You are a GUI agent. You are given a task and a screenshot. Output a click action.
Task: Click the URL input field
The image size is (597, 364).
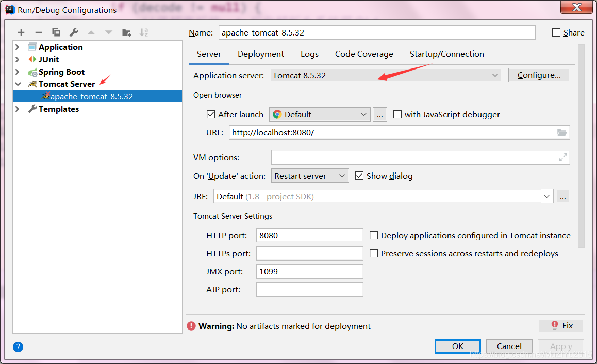coord(399,133)
